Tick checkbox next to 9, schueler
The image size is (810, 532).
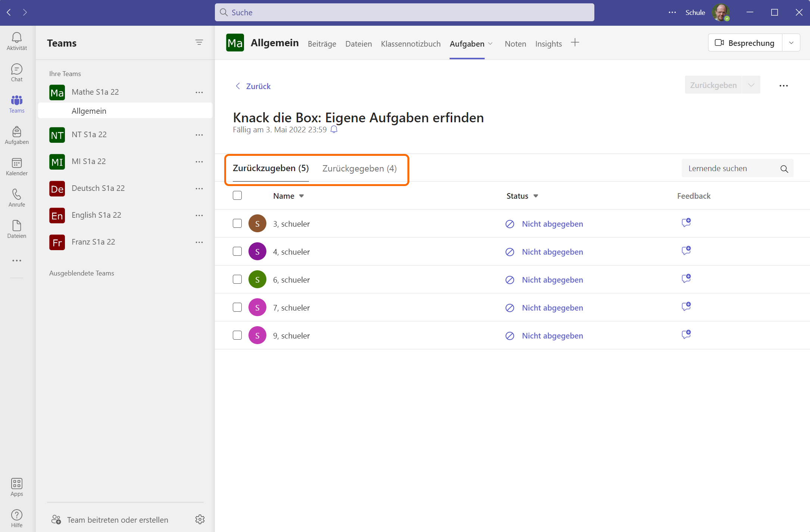[x=237, y=335]
